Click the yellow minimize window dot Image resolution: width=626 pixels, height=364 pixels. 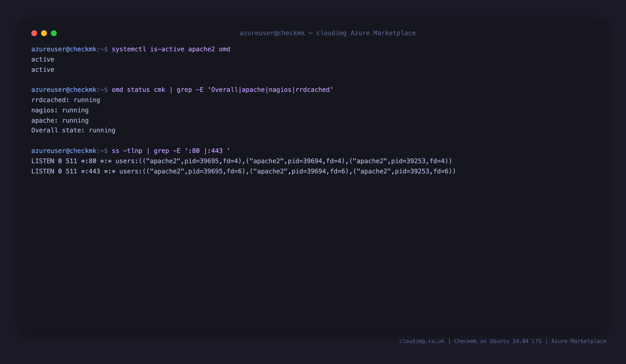click(44, 33)
